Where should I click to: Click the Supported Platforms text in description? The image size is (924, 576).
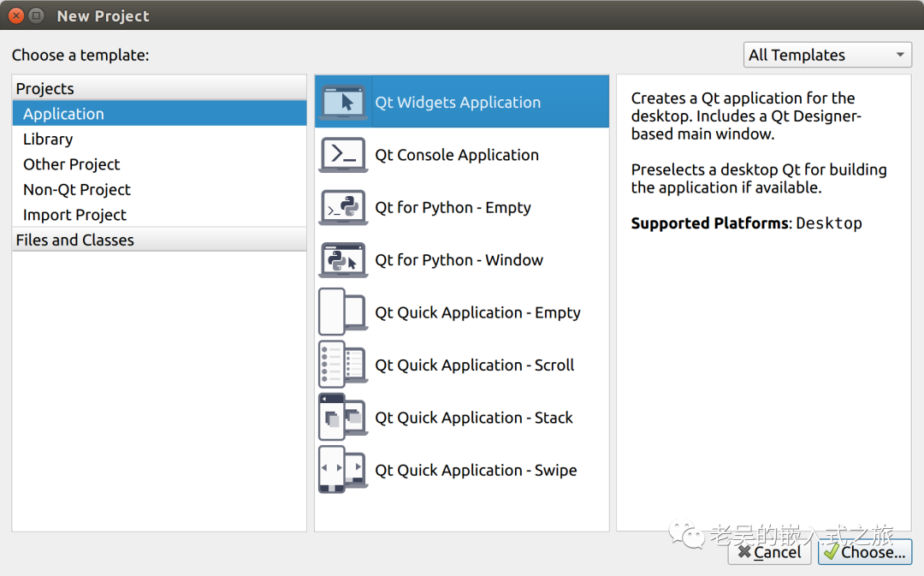(709, 223)
